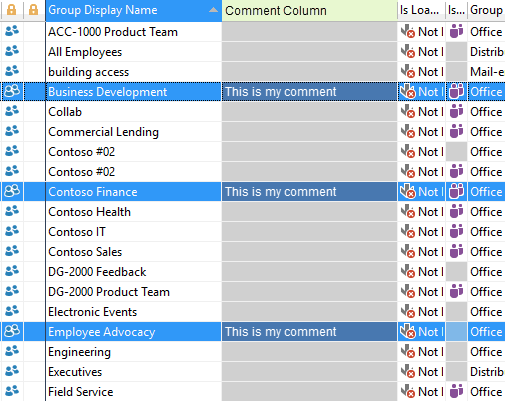Click the Not Loaded icon for Executives
The width and height of the screenshot is (505, 401).
click(x=408, y=372)
